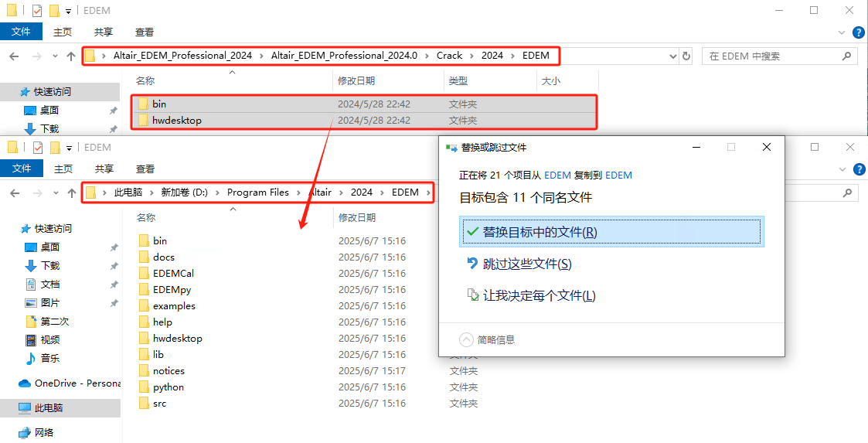Click 文件 tab in the Program Files EDEM window
This screenshot has height=443, width=868.
point(22,169)
